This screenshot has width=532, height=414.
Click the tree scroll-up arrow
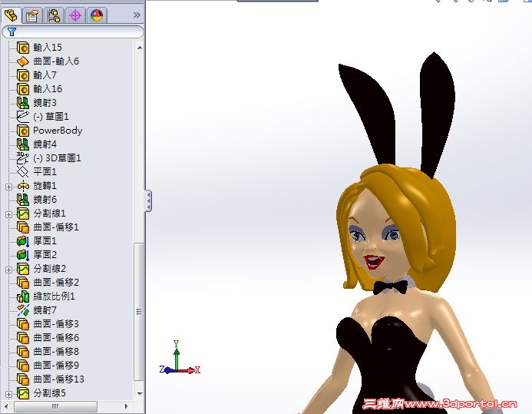coord(140,48)
